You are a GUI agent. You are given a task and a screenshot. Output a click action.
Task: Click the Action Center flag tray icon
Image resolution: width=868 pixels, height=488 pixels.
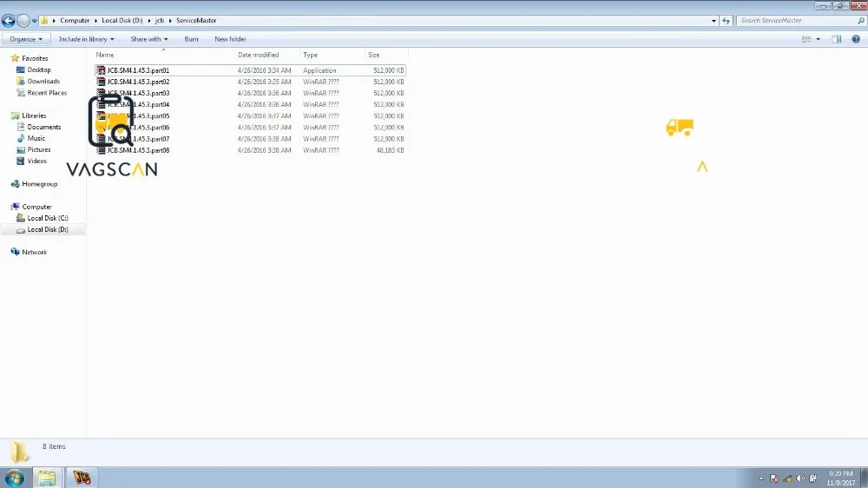774,478
